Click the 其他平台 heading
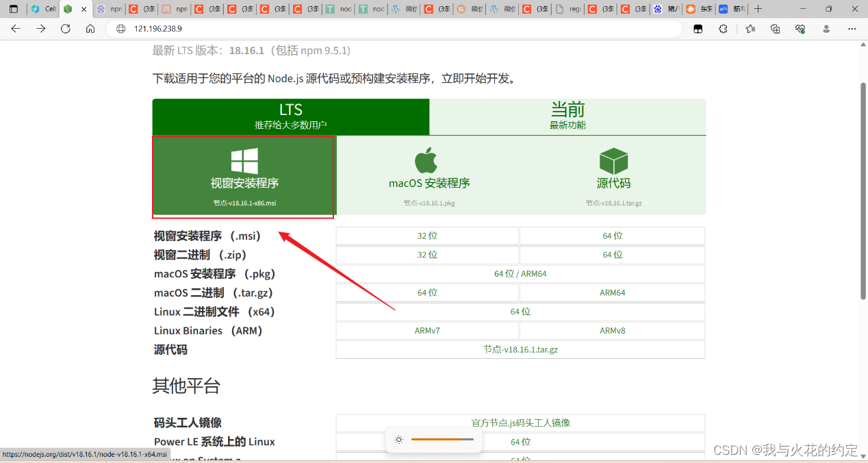Image resolution: width=868 pixels, height=463 pixels. [186, 386]
